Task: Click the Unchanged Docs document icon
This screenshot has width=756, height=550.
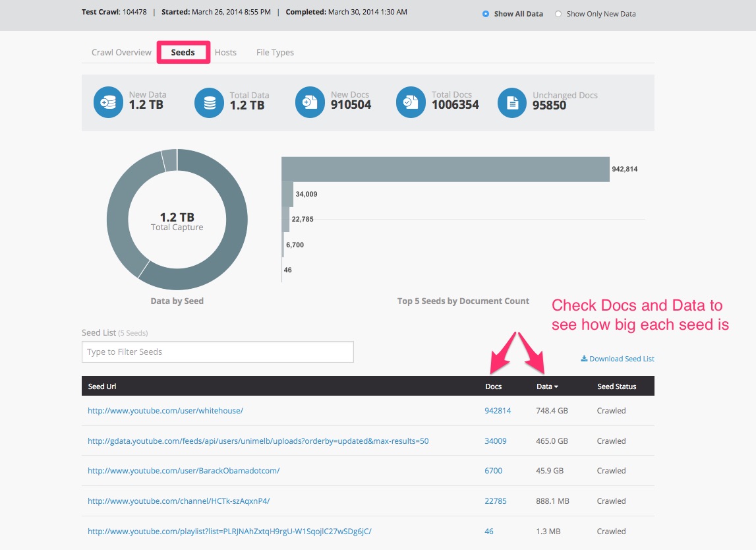Action: [x=512, y=103]
